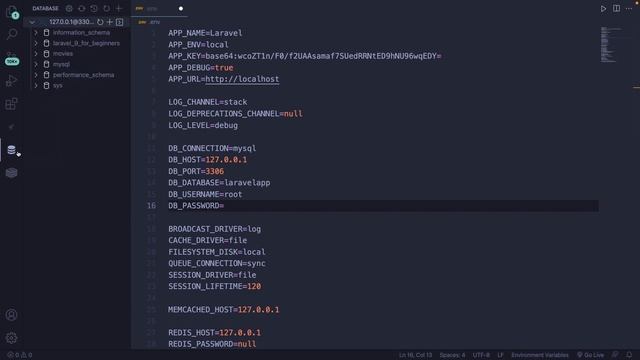This screenshot has width=640, height=360.
Task: Expand the laravel_9_for_beginners database
Action: click(36, 43)
